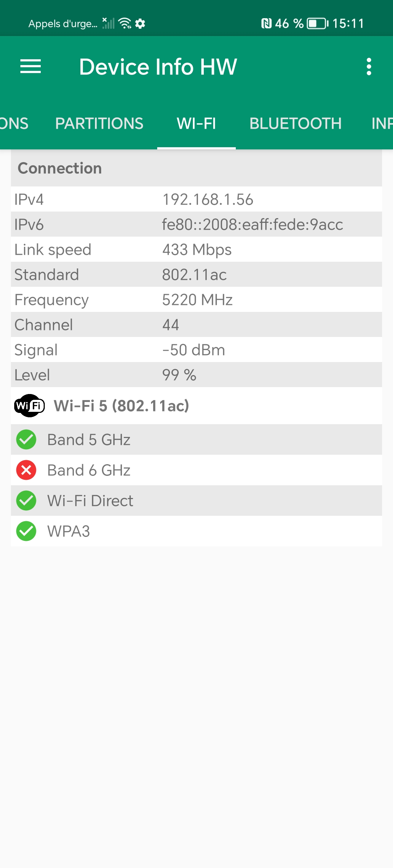Tap the battery indicator icon
Image resolution: width=393 pixels, height=868 pixels.
point(317,24)
